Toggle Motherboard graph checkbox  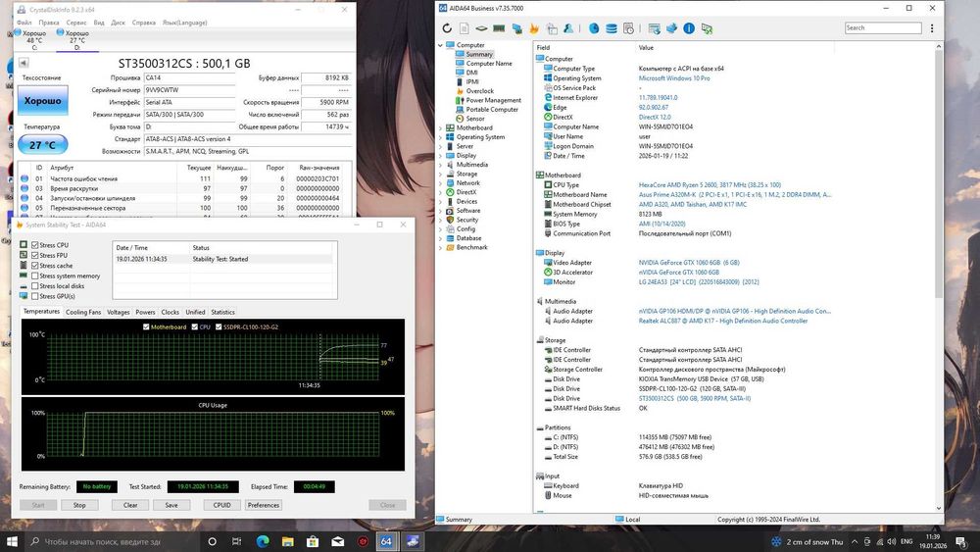click(x=146, y=326)
